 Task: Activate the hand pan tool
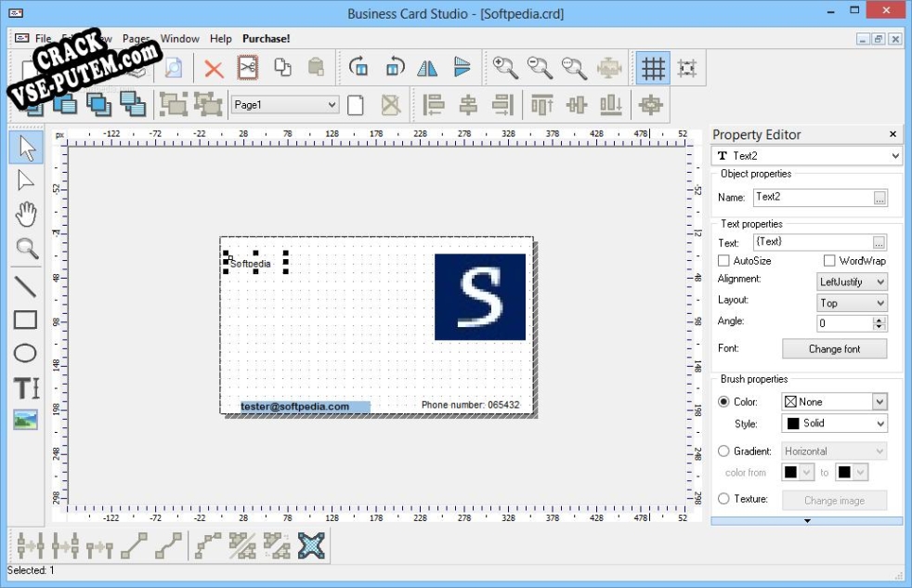point(26,215)
